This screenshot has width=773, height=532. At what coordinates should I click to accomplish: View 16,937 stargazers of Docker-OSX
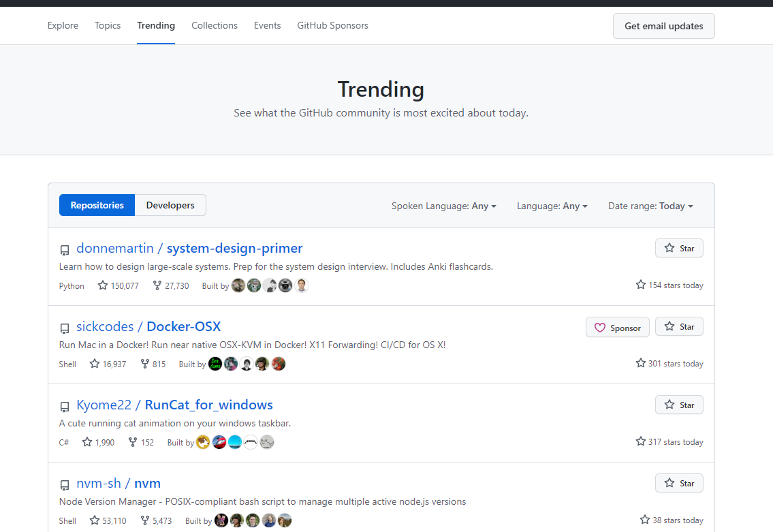pos(108,364)
